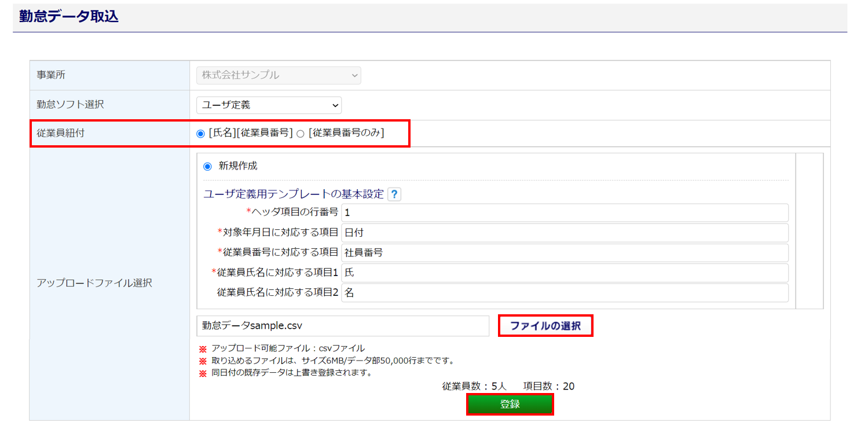Click the green 登録 button
The height and width of the screenshot is (426, 868).
click(x=510, y=404)
